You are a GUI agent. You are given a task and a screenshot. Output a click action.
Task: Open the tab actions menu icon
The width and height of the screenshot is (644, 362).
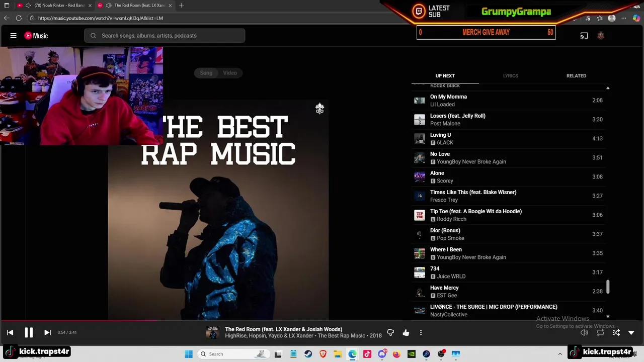7,6
